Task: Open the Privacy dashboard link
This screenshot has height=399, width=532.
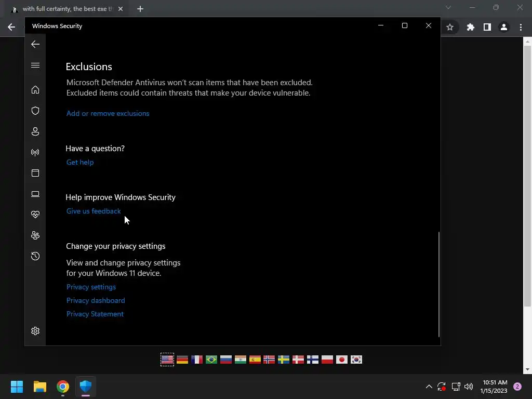Action: click(x=96, y=301)
